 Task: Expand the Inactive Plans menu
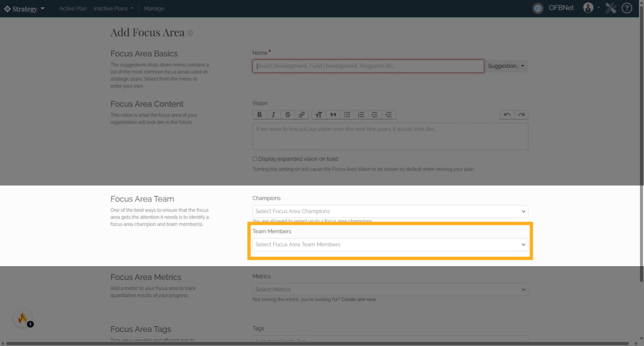tap(113, 8)
